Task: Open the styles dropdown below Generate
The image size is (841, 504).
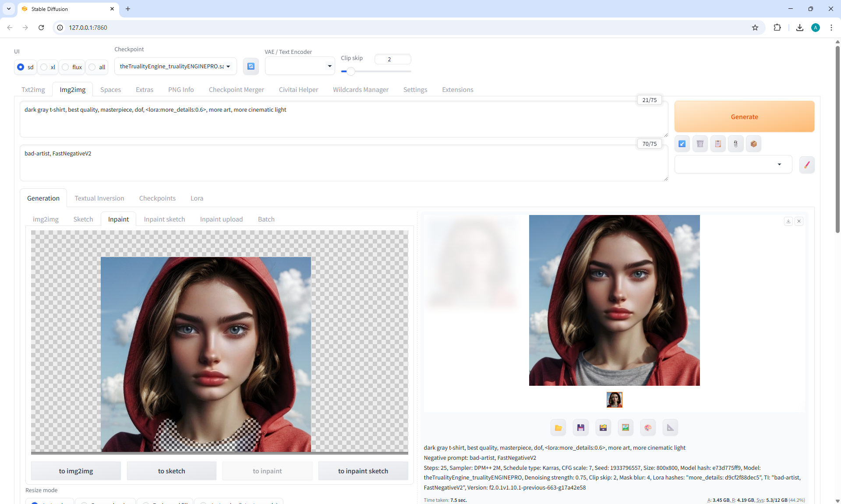Action: [x=733, y=165]
